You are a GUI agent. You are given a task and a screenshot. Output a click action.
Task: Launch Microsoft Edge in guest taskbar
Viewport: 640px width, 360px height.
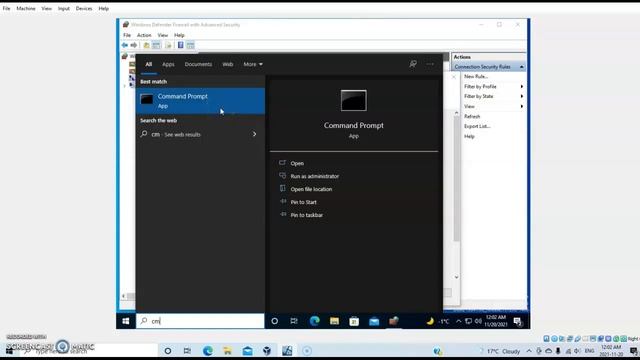pyautogui.click(x=314, y=321)
